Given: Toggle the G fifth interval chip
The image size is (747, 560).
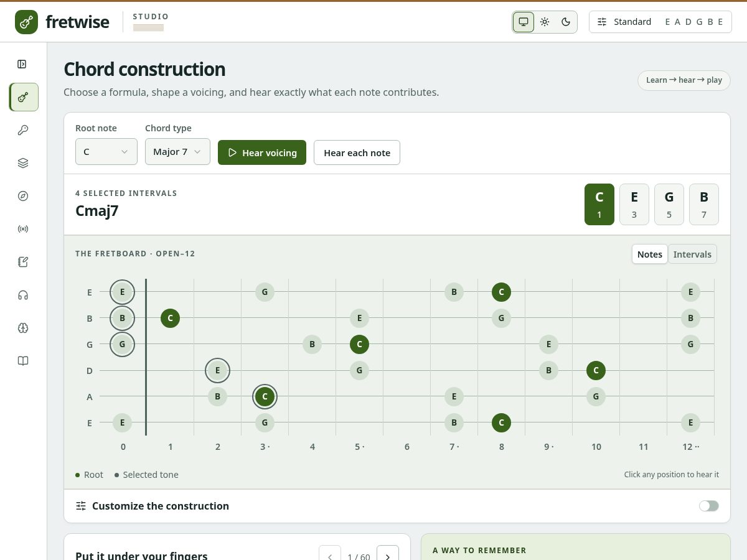Looking at the screenshot, I should coord(669,204).
